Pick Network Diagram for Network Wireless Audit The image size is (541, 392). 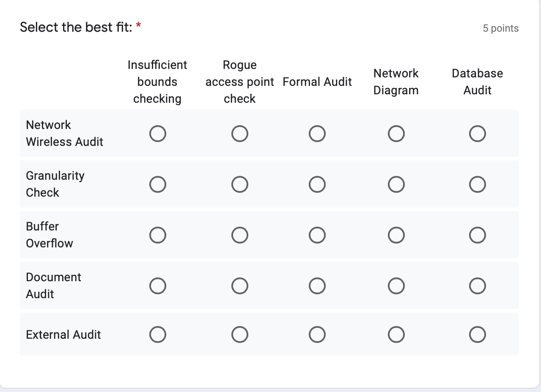[x=396, y=133]
